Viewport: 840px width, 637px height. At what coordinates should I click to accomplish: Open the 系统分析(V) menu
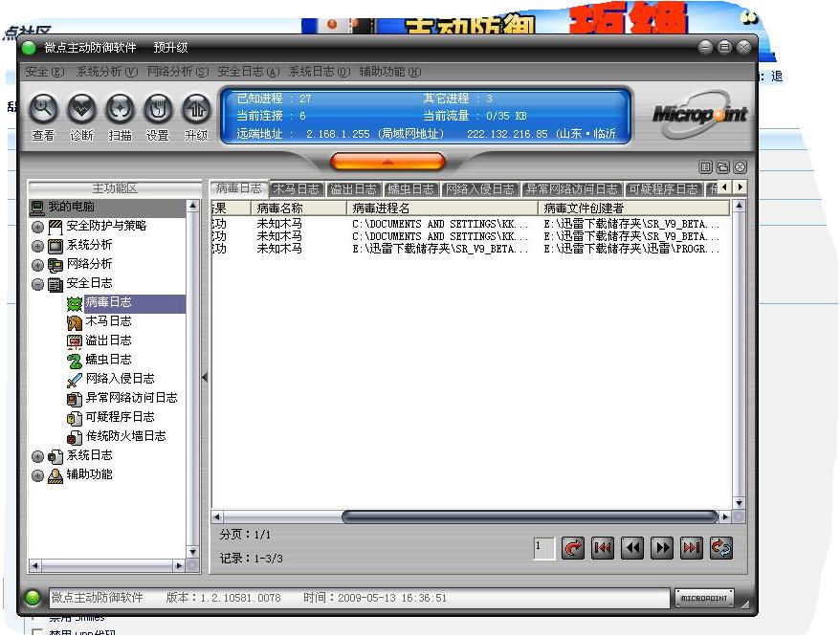point(106,72)
